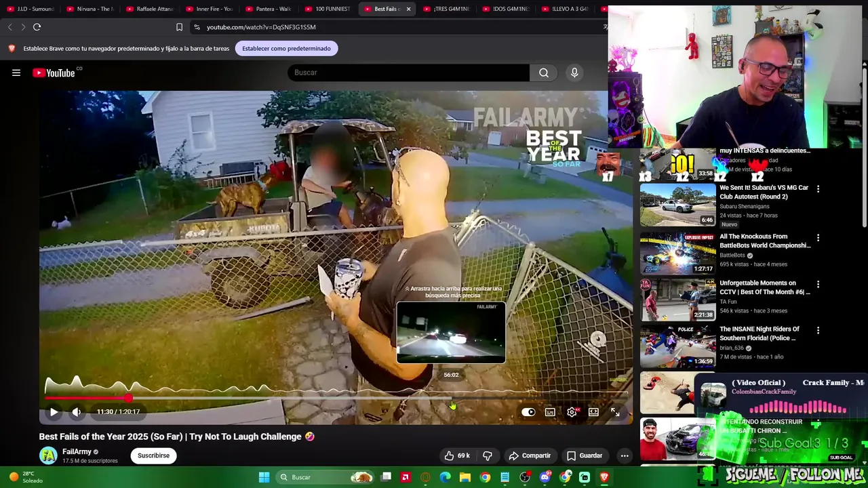Toggle the autoplay switch in the player

(528, 411)
